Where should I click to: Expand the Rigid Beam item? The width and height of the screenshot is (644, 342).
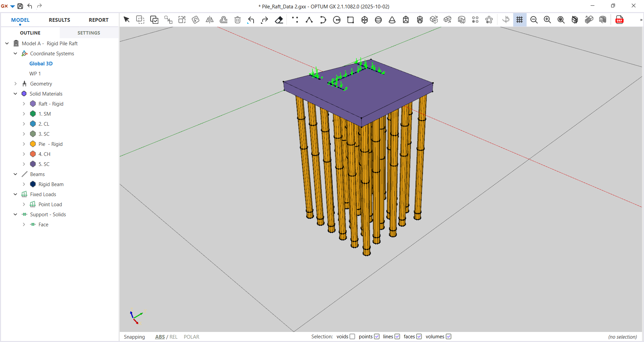coord(24,184)
